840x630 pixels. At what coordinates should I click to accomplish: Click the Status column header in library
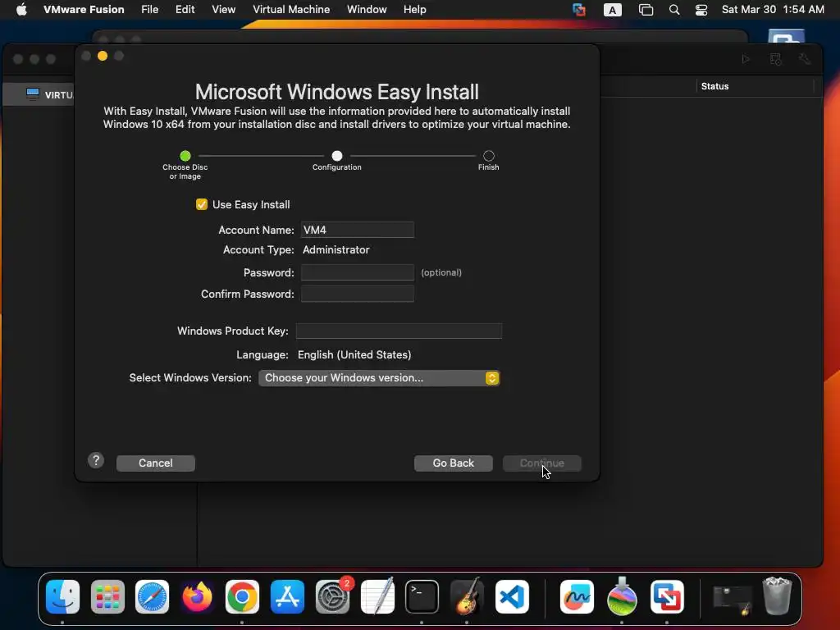pos(714,86)
